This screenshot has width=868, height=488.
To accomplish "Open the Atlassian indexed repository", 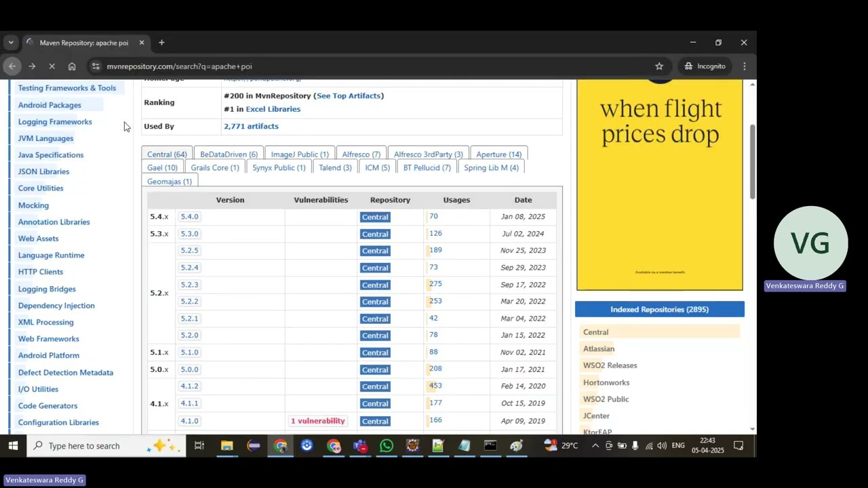I will point(599,349).
